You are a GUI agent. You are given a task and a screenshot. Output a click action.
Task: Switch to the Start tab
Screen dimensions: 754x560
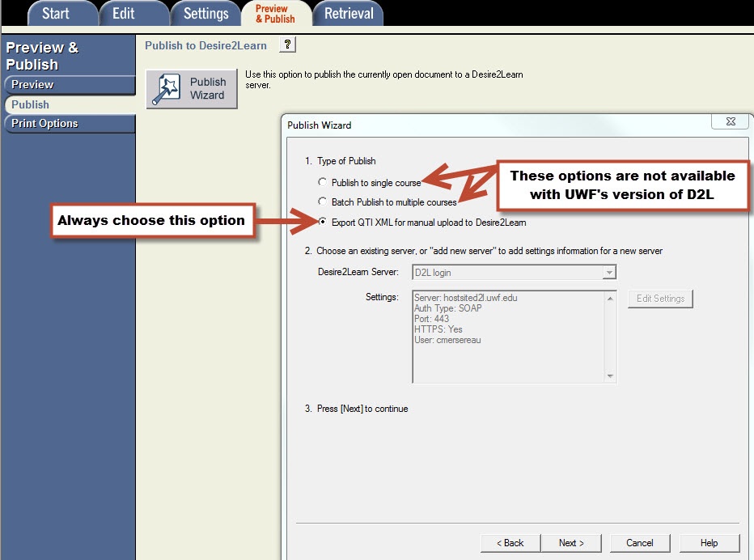click(56, 13)
